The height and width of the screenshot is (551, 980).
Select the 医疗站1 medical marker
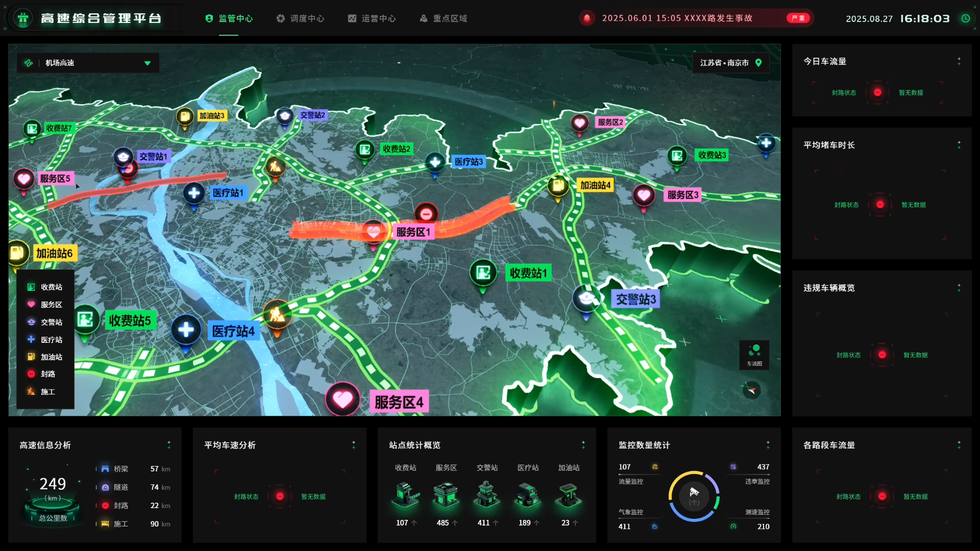(x=194, y=194)
